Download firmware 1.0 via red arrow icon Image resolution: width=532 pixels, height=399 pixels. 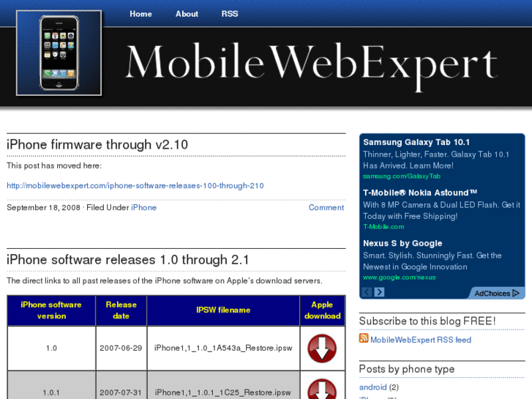(322, 348)
